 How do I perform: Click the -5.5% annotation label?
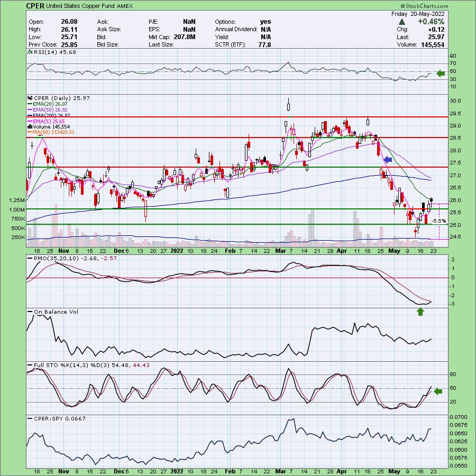tap(439, 221)
